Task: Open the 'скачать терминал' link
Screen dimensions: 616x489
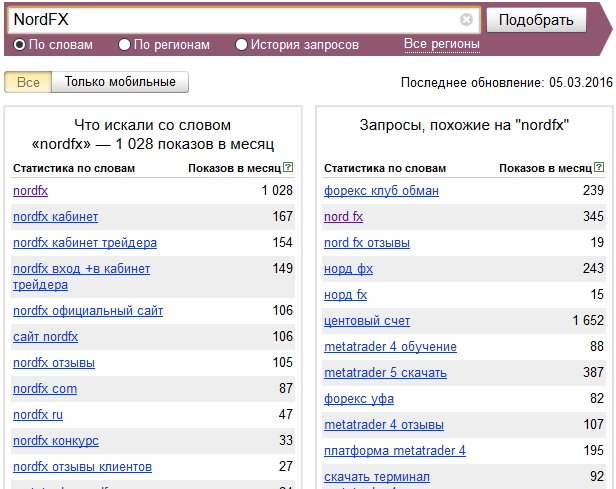Action: point(377,477)
